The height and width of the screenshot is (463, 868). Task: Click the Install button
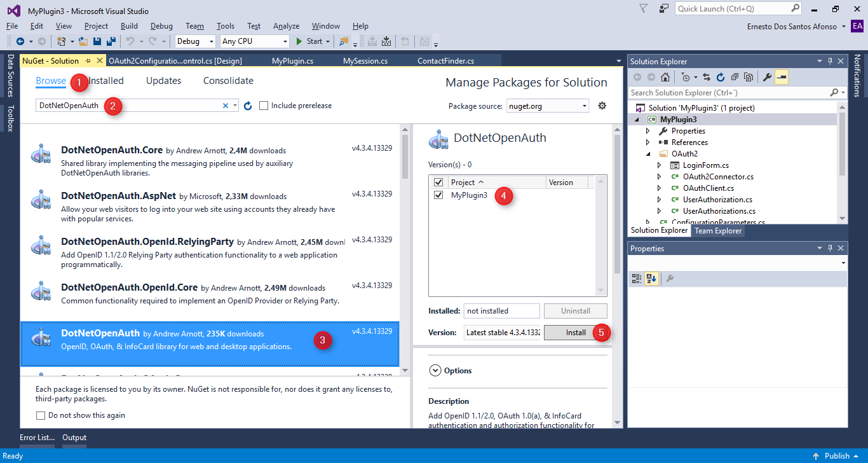click(x=576, y=333)
